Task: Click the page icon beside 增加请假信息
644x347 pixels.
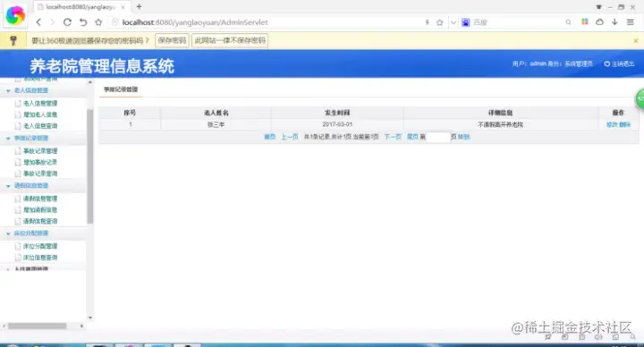Action: coord(18,210)
